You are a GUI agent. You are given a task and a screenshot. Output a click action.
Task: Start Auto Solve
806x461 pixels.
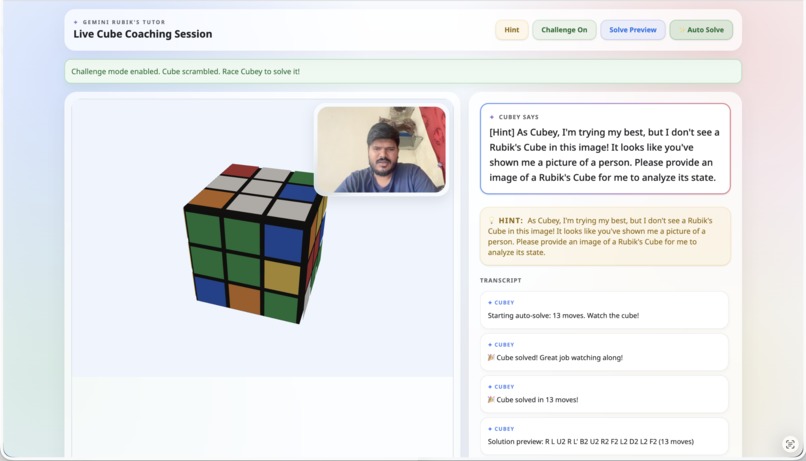(x=701, y=30)
